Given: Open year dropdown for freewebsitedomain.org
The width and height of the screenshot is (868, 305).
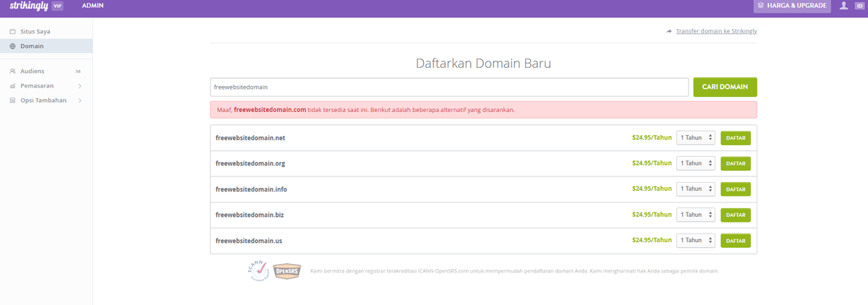Looking at the screenshot, I should click(696, 163).
